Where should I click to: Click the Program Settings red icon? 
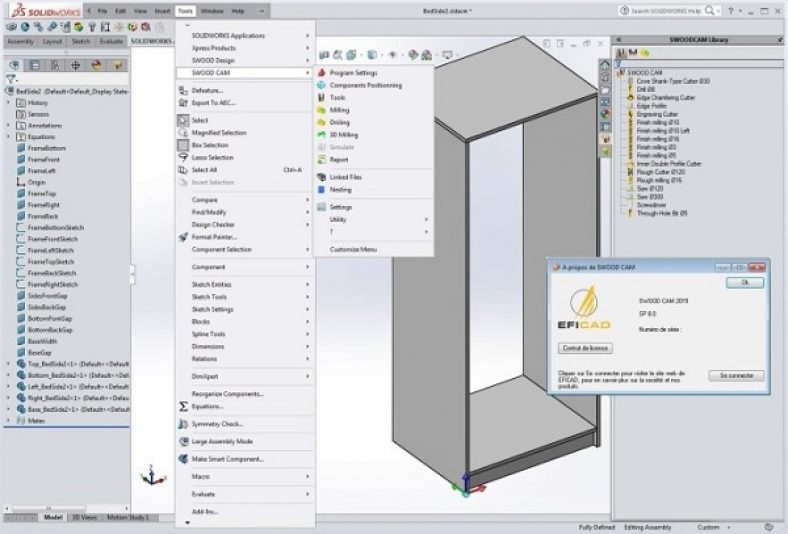click(x=322, y=73)
